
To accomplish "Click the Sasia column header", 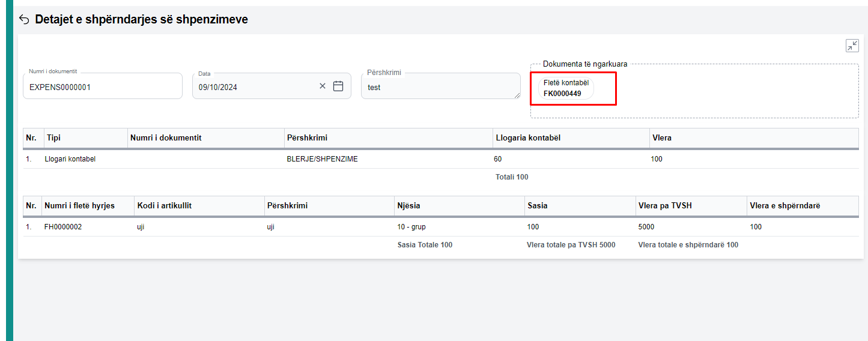I will coord(538,206).
